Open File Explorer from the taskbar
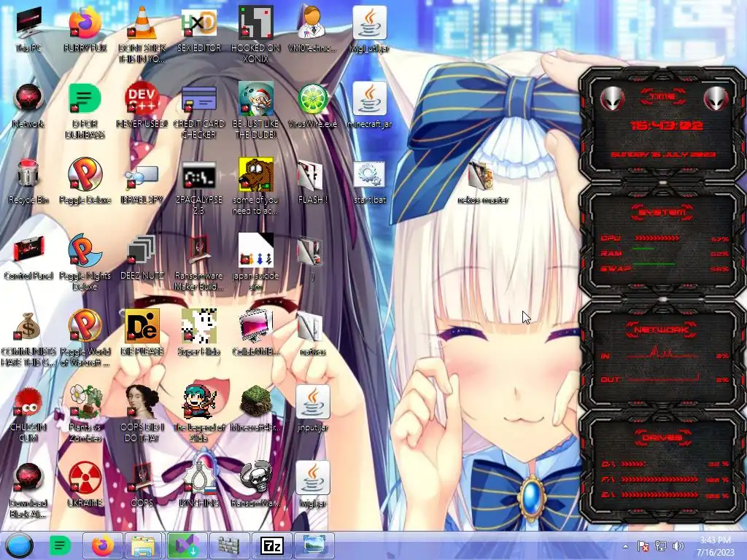This screenshot has width=747, height=560. (x=144, y=545)
